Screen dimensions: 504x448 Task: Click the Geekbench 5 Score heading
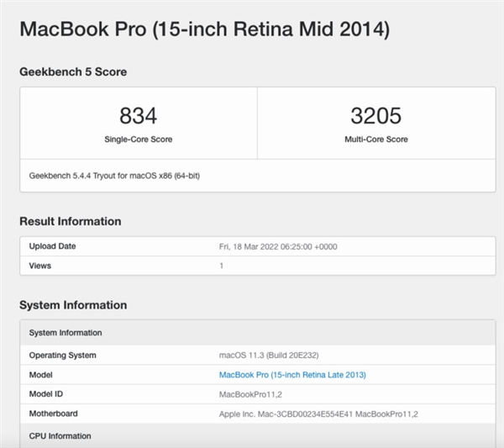[x=73, y=71]
